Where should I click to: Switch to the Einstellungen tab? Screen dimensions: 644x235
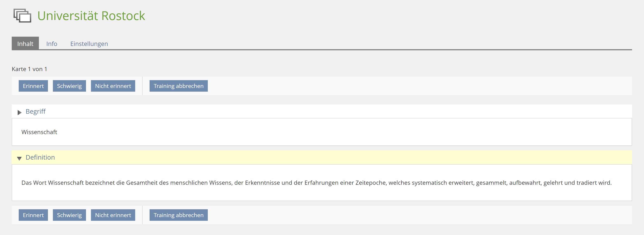[x=89, y=43]
